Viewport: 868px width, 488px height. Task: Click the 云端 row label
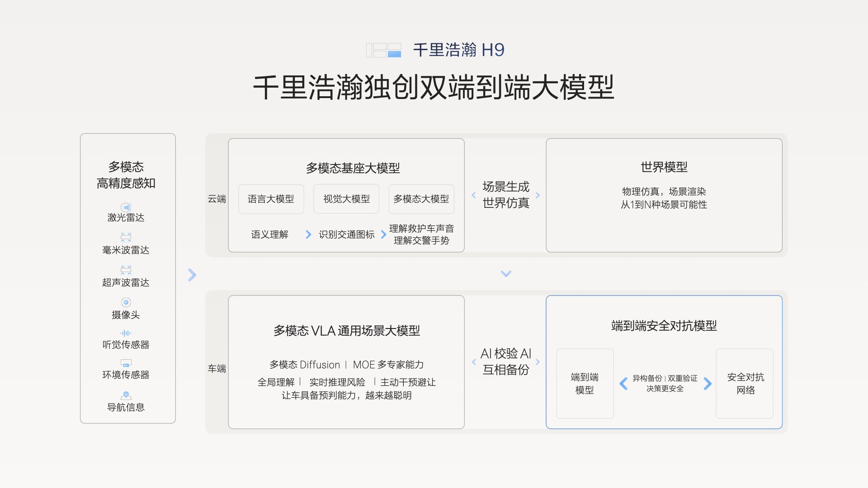click(x=217, y=199)
